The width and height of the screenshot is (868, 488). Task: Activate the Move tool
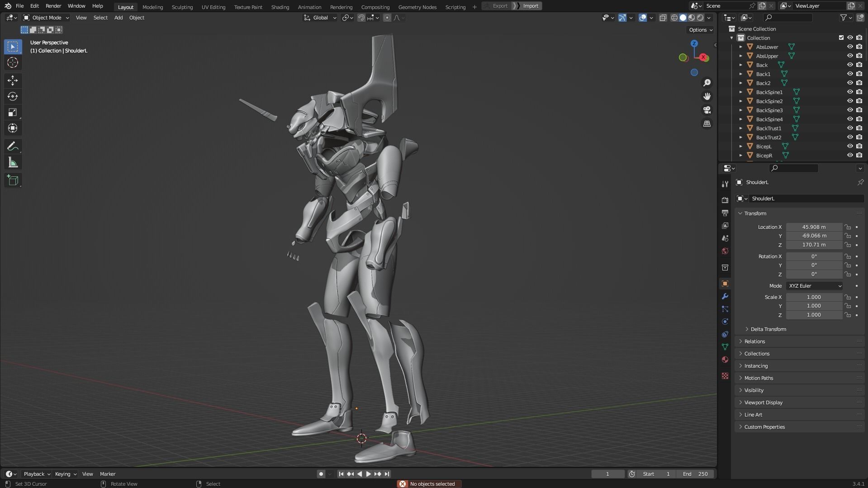13,81
